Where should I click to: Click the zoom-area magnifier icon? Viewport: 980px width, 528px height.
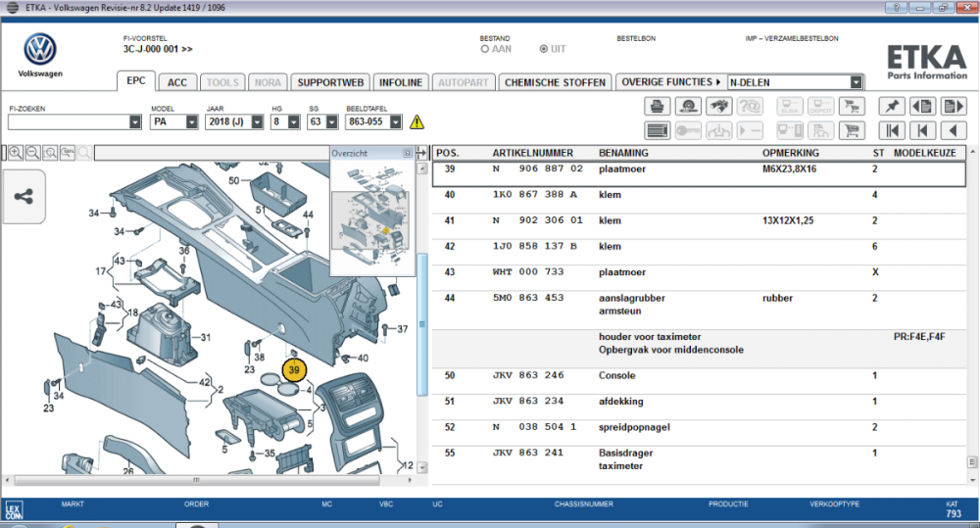pos(50,153)
